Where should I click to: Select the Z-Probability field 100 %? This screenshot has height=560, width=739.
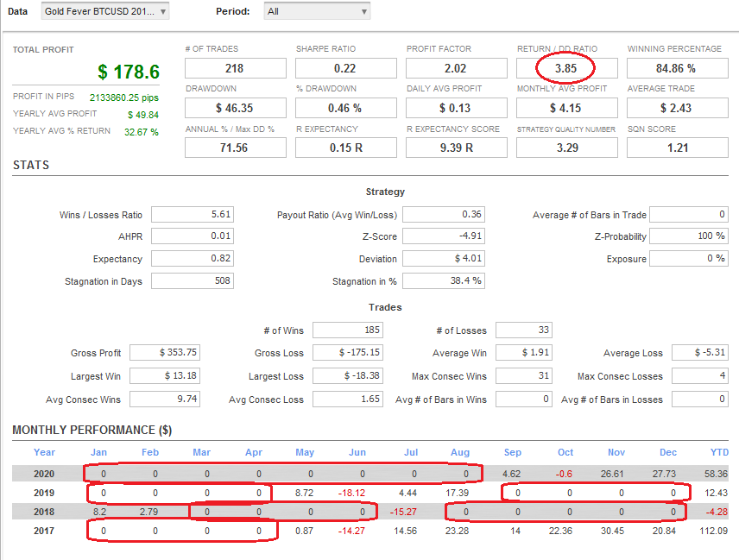click(689, 236)
